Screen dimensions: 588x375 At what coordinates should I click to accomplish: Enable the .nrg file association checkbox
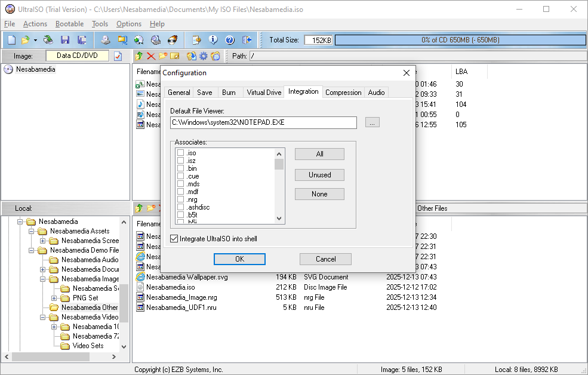[180, 199]
